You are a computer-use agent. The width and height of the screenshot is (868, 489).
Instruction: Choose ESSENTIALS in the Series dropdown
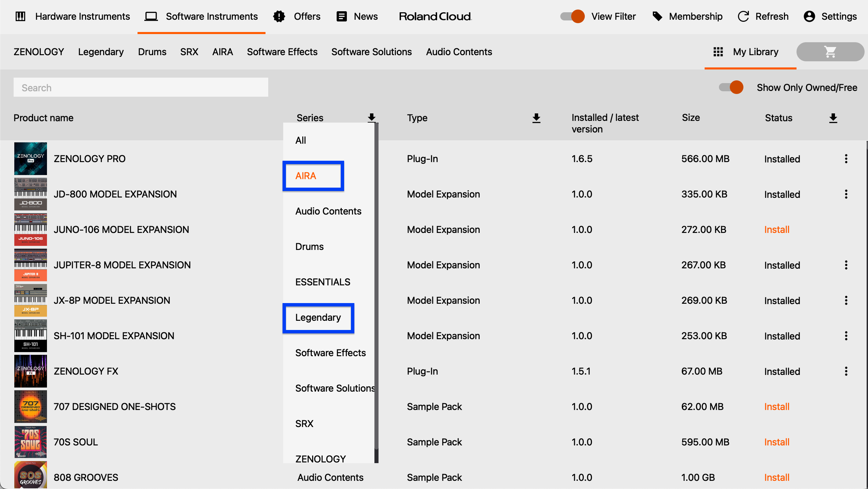click(x=329, y=282)
